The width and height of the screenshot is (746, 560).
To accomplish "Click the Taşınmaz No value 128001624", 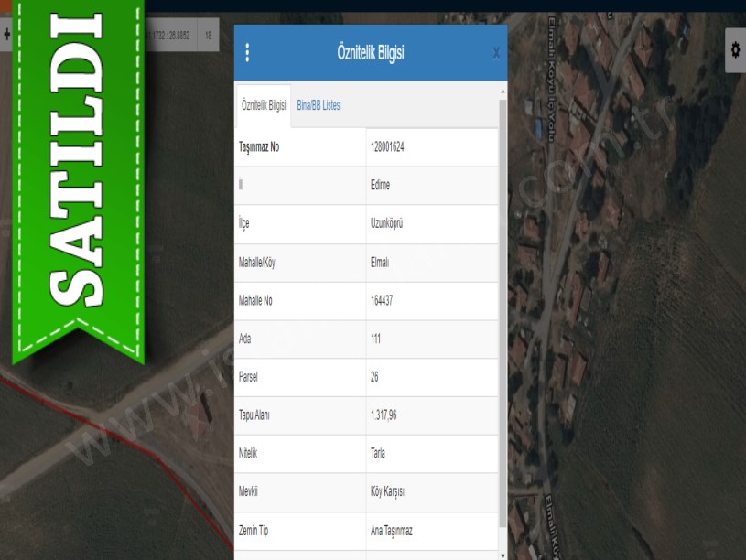I will coord(387,146).
